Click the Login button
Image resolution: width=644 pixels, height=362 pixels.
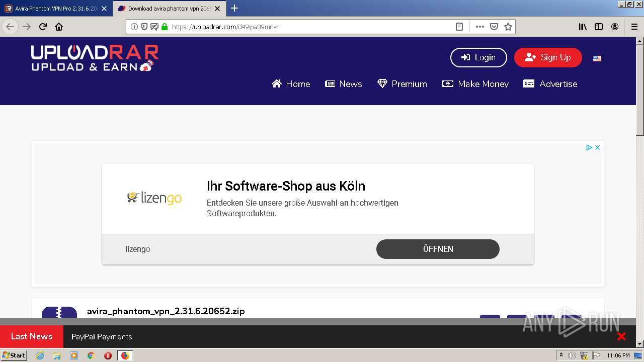click(x=478, y=57)
